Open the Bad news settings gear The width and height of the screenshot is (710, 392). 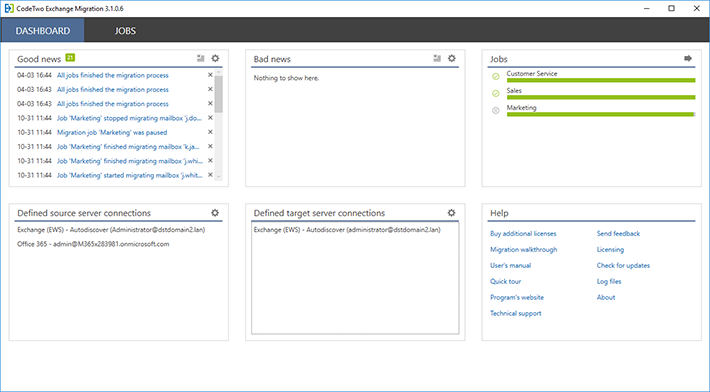[452, 58]
